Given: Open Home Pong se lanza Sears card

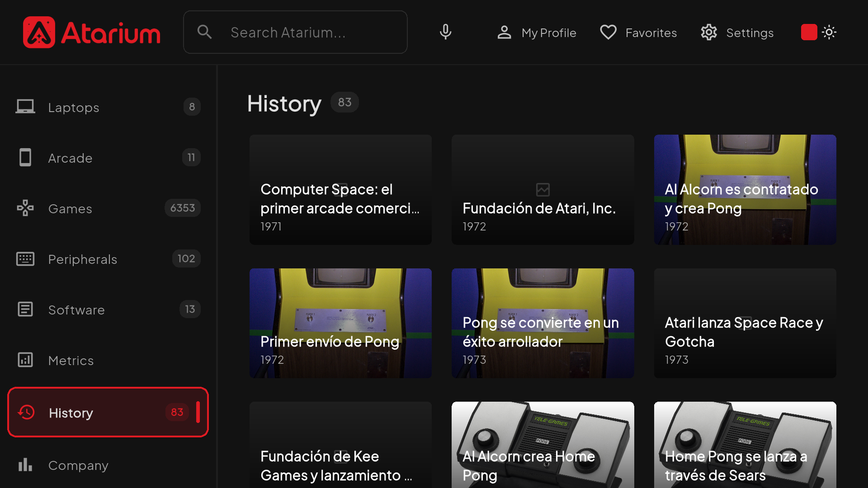Looking at the screenshot, I should [x=745, y=445].
